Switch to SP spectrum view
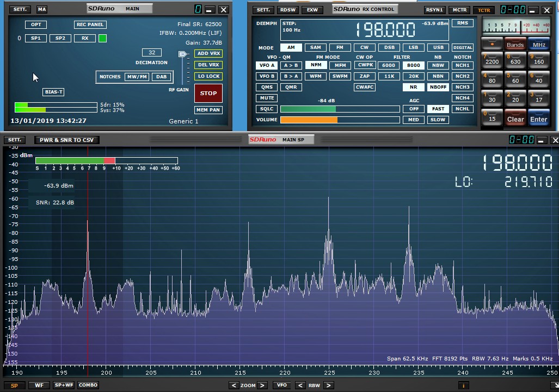The width and height of the screenshot is (559, 392). pyautogui.click(x=14, y=385)
